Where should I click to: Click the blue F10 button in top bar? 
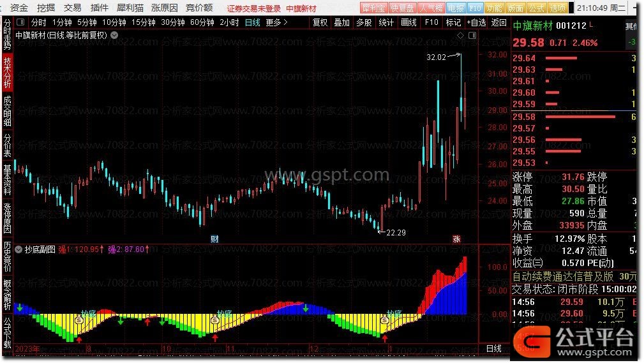476,8
